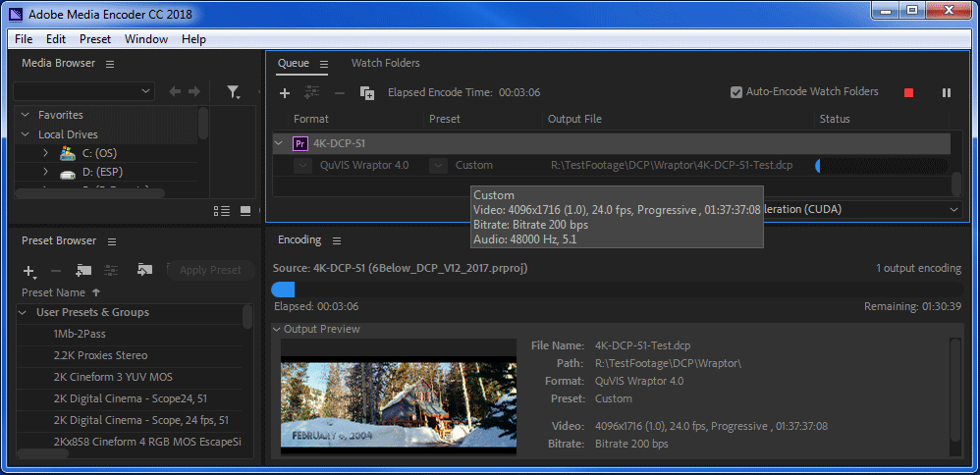Sort by Preset Name column header

[61, 292]
